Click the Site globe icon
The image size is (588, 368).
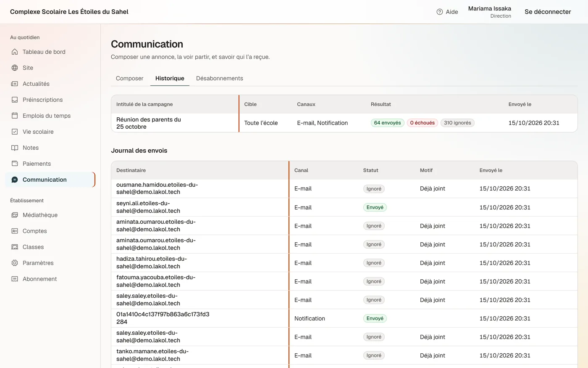(15, 68)
